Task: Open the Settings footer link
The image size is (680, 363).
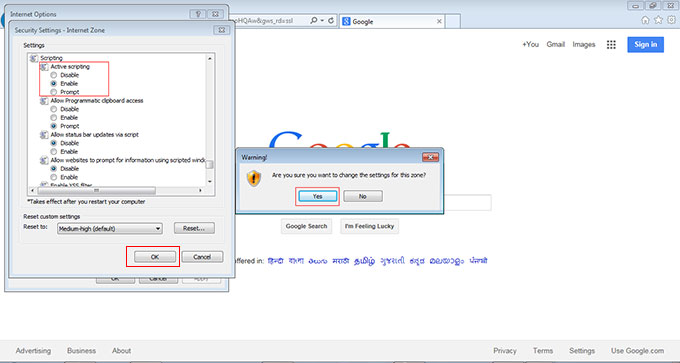Action: [582, 351]
